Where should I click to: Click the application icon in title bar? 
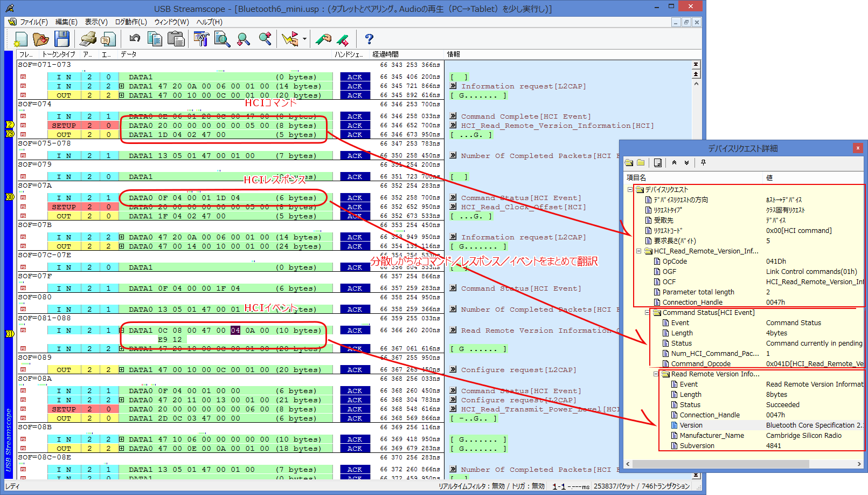coord(10,8)
